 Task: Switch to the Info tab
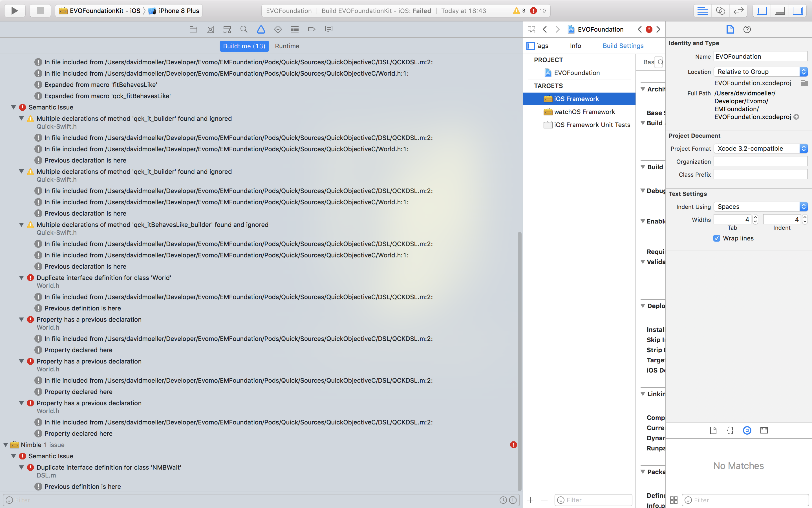[575, 46]
